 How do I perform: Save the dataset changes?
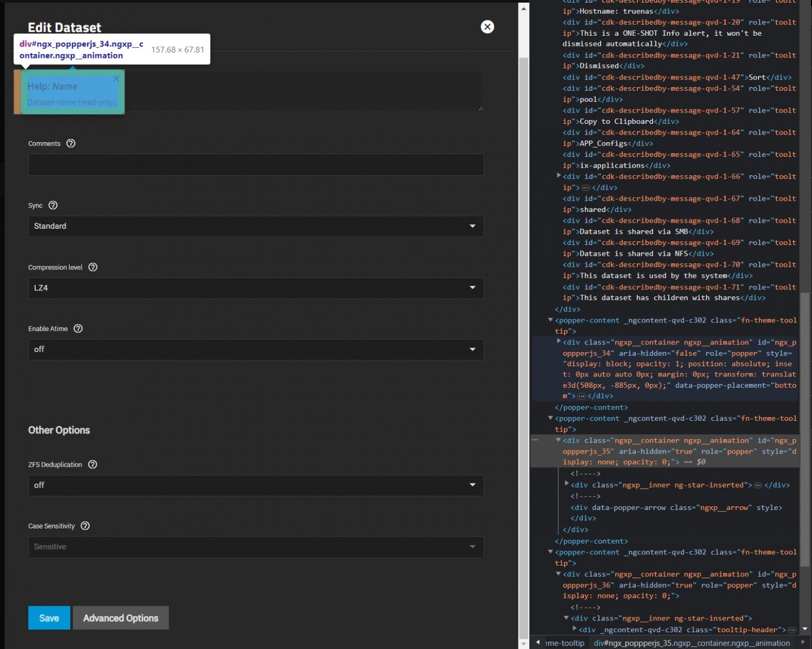tap(49, 618)
